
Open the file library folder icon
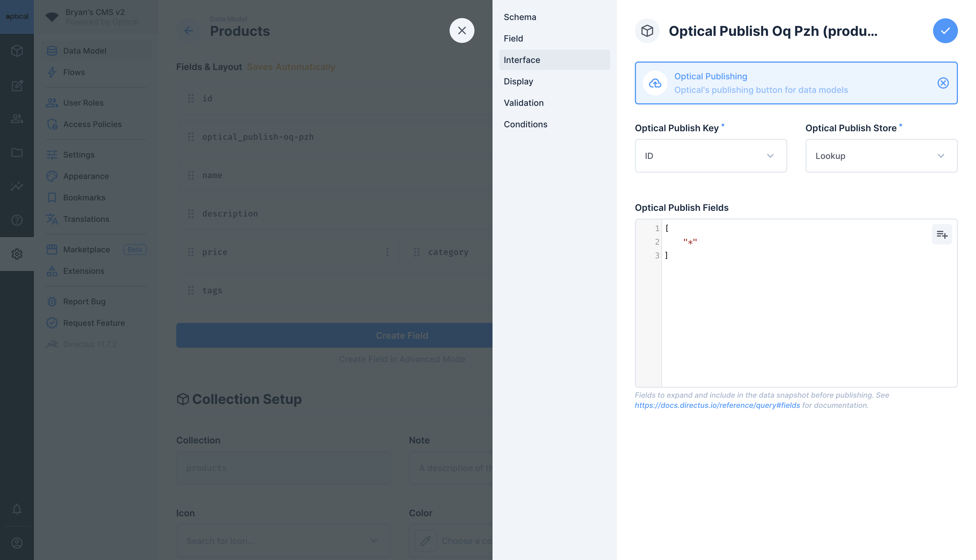tap(17, 153)
